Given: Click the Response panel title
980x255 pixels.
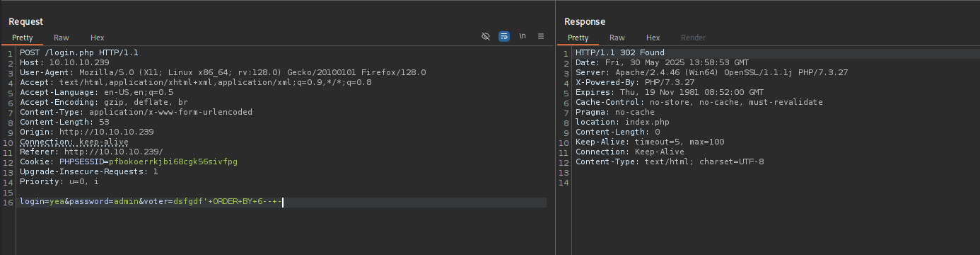Looking at the screenshot, I should 585,22.
